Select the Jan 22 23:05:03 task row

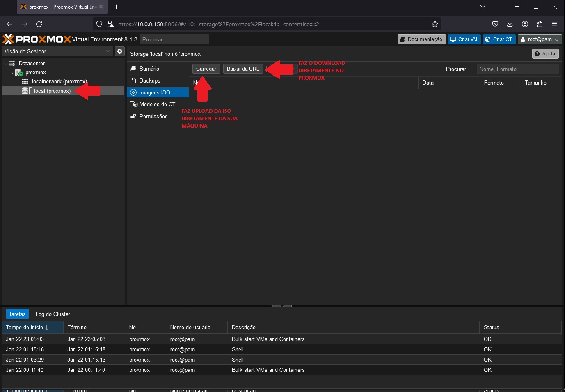282,339
